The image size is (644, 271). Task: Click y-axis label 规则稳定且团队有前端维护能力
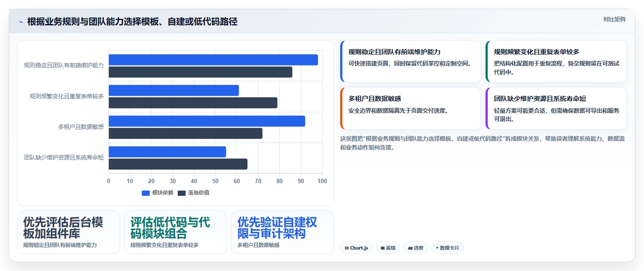(64, 65)
